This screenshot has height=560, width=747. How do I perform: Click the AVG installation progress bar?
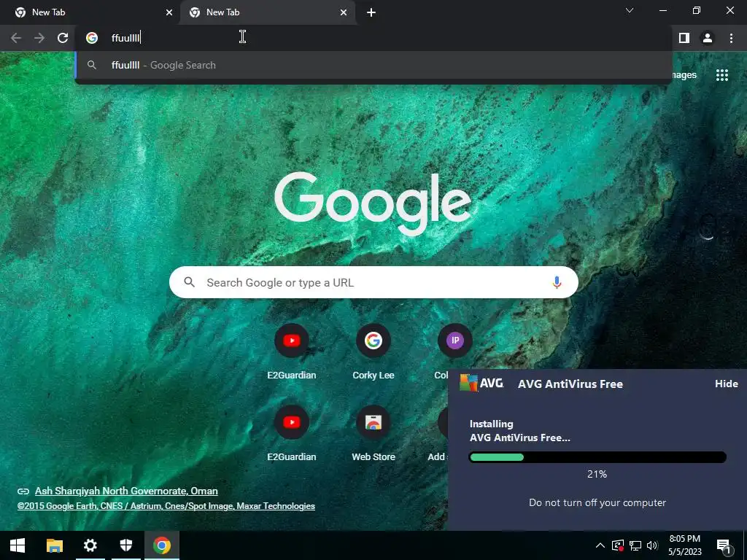597,457
